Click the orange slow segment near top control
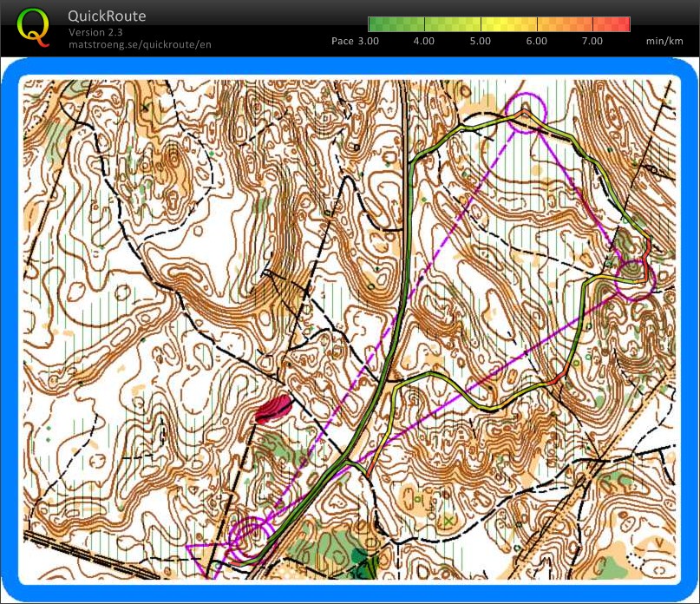Screen dimensions: 700x604 pos(523,114)
